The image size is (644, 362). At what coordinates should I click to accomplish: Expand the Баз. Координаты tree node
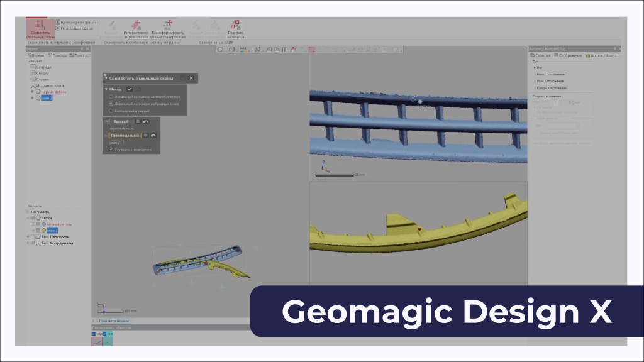point(28,243)
